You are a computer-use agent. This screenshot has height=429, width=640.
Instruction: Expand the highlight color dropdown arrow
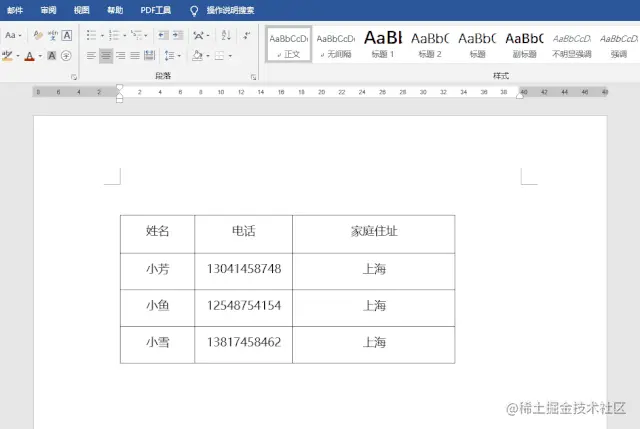[x=18, y=56]
